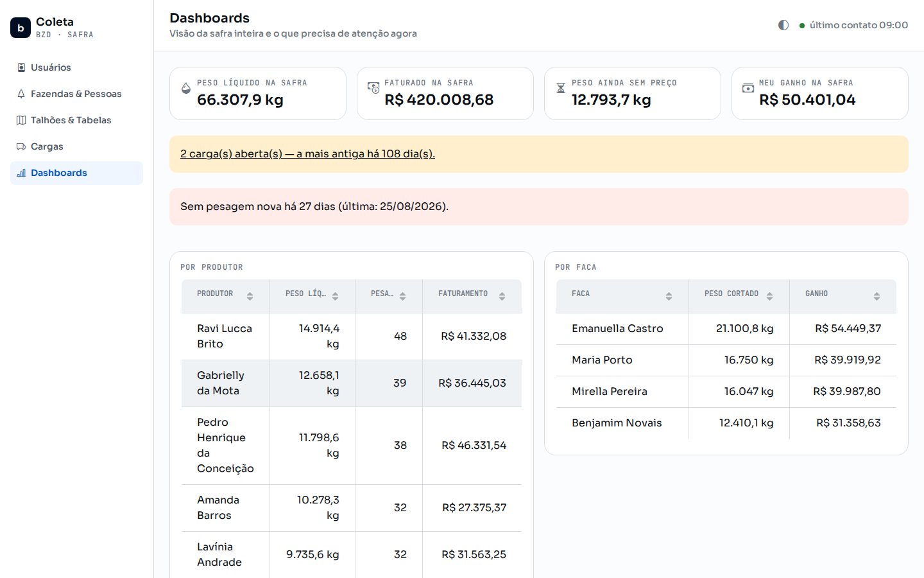Select the Mirella Pereira faca row
Image resolution: width=924 pixels, height=578 pixels.
(726, 392)
